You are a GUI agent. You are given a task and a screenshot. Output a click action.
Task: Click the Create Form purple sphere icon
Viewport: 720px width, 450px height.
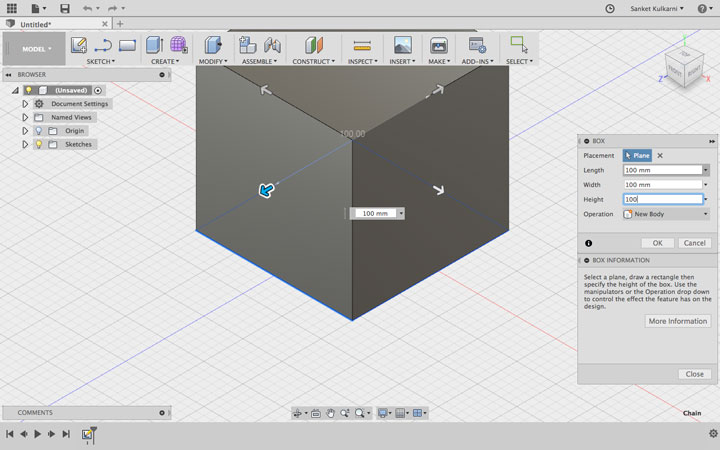click(x=178, y=45)
